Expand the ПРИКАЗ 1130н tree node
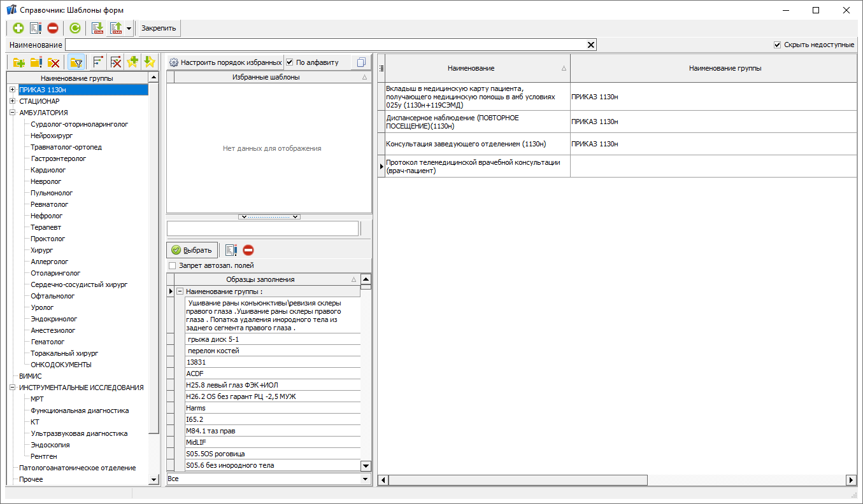 12,90
